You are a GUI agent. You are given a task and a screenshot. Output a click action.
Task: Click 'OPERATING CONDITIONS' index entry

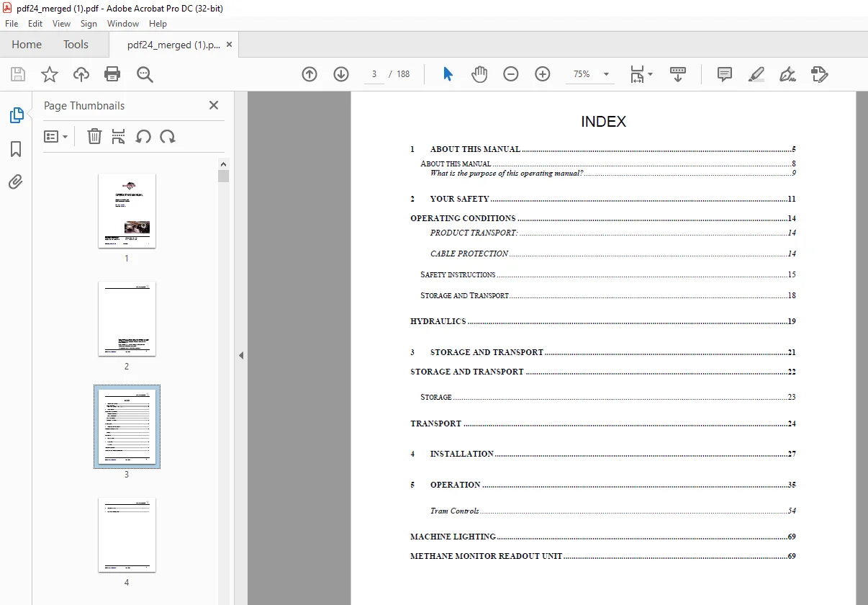[463, 218]
